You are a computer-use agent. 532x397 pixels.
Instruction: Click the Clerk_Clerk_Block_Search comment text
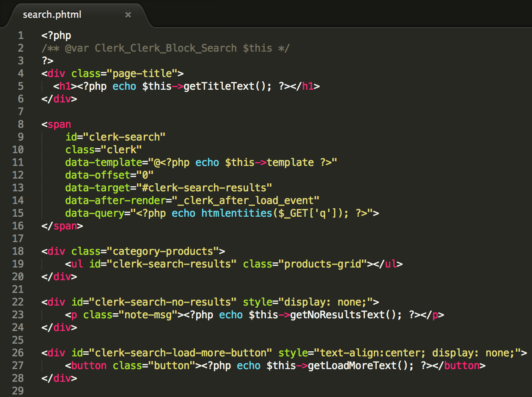[165, 48]
